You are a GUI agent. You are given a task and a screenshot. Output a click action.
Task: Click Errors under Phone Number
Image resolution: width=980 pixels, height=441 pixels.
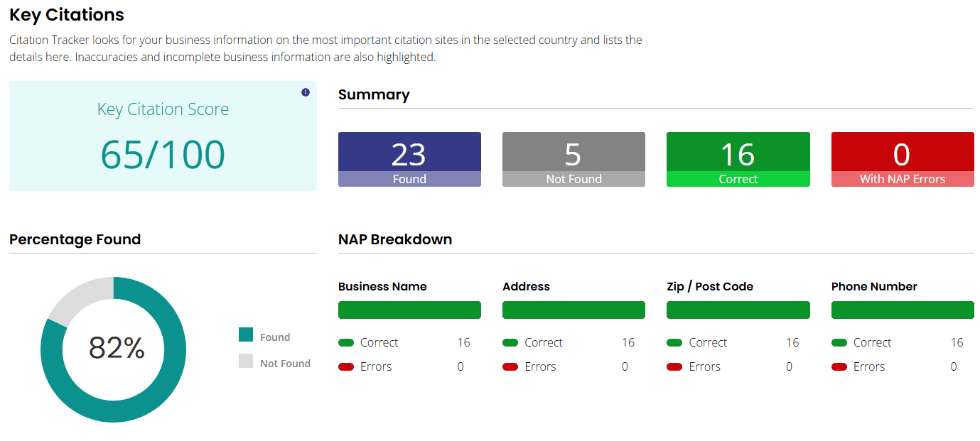(869, 366)
